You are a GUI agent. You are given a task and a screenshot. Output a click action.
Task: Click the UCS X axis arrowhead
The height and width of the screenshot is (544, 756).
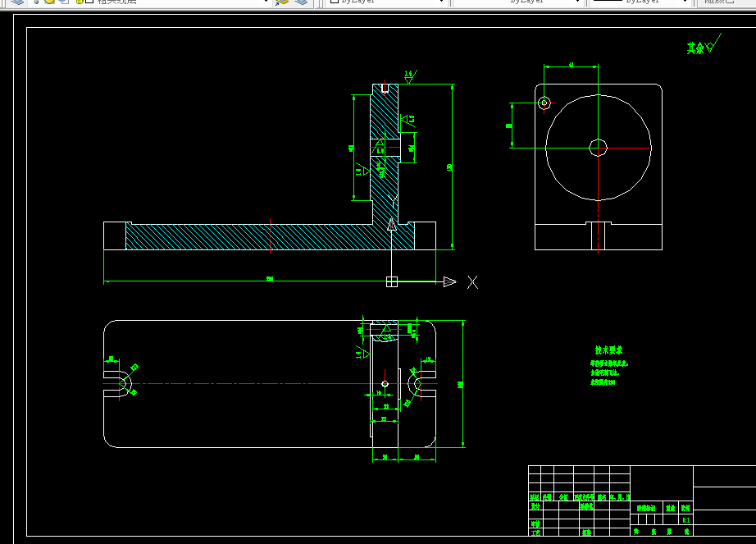(x=450, y=281)
